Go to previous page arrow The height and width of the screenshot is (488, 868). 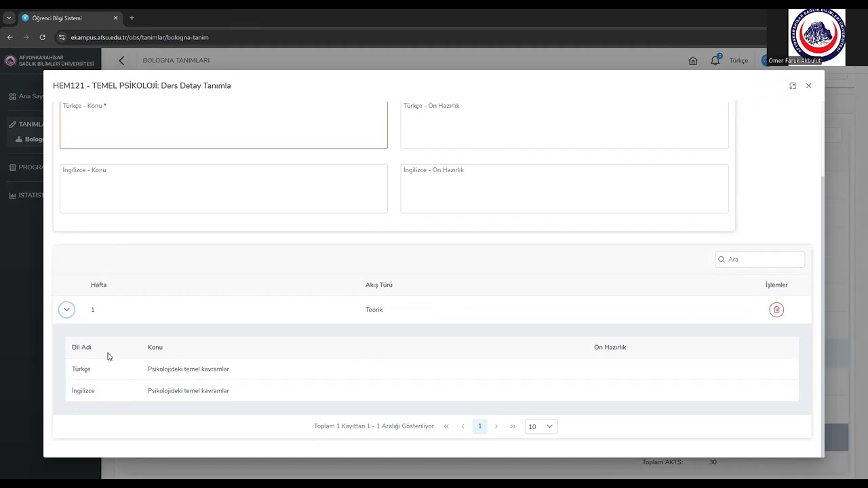point(463,426)
